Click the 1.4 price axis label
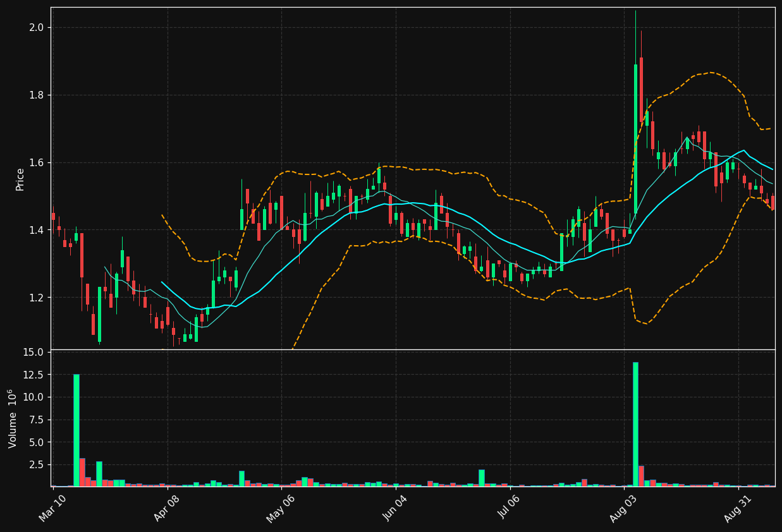The width and height of the screenshot is (782, 532). point(35,230)
